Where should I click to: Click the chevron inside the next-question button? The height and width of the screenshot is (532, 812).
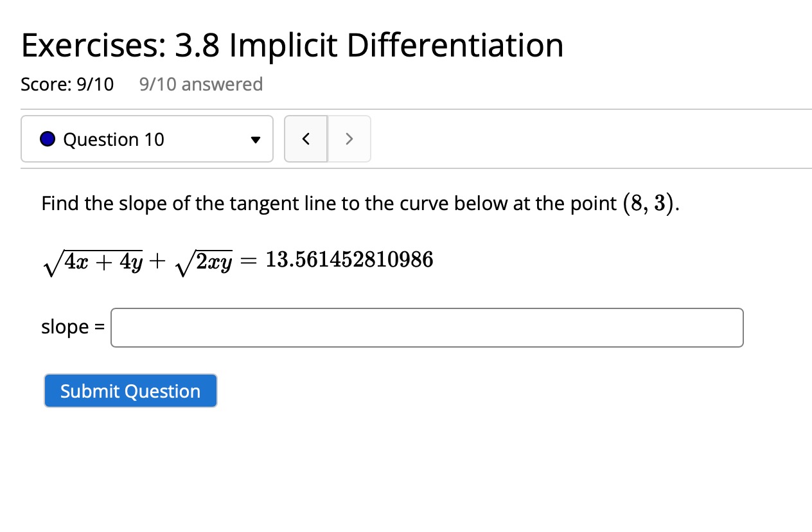[349, 138]
